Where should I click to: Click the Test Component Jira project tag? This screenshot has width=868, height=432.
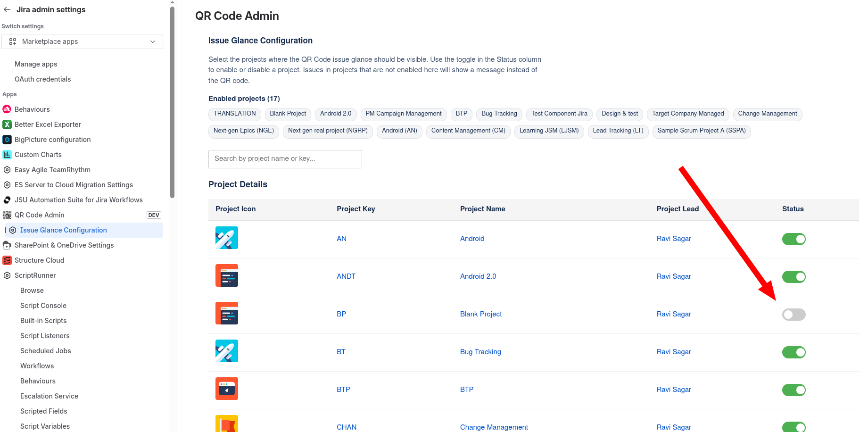(x=559, y=114)
